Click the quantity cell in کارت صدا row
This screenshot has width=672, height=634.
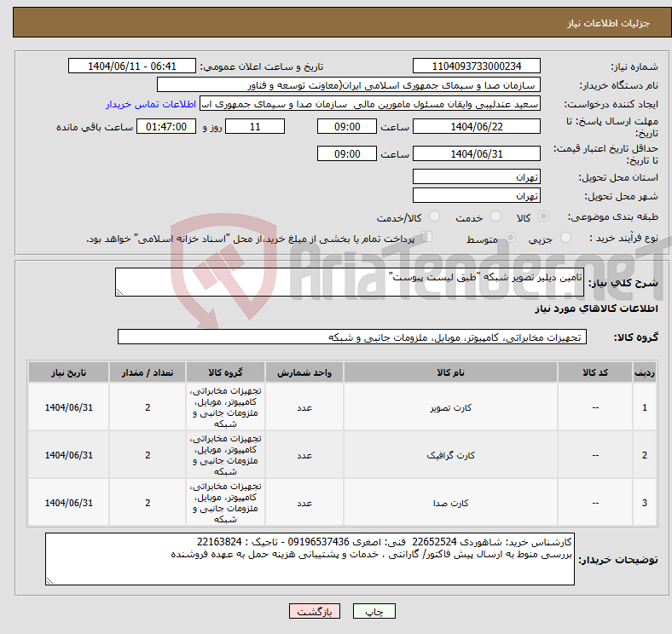click(148, 503)
